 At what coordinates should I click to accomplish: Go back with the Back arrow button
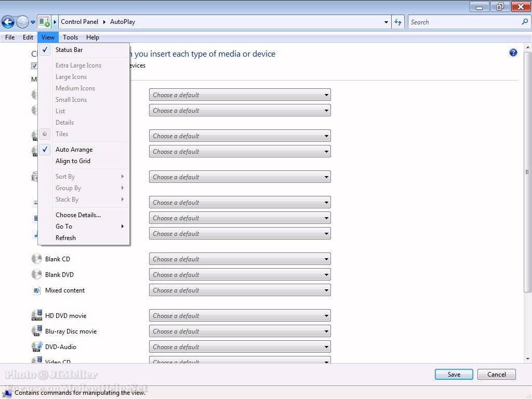coord(8,22)
